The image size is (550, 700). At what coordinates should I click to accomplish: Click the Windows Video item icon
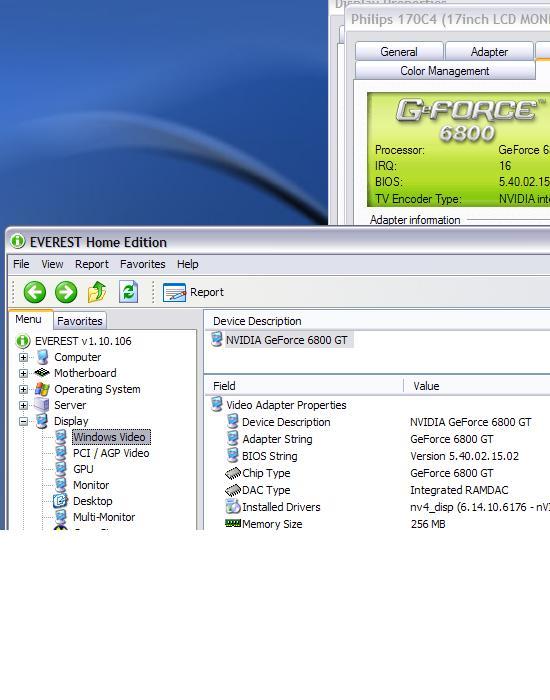click(61, 437)
